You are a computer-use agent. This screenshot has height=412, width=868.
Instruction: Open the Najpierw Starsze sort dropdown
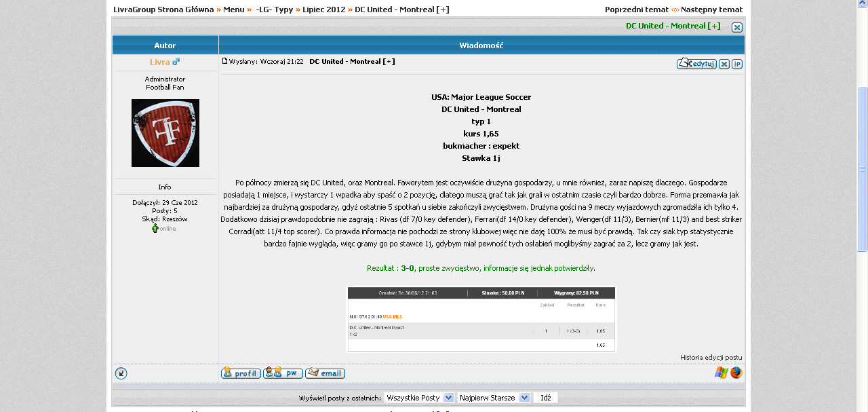(494, 398)
